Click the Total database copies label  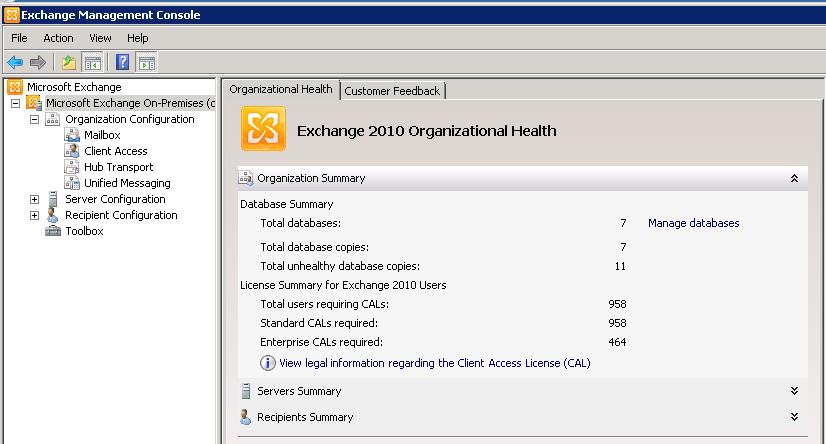pos(314,247)
